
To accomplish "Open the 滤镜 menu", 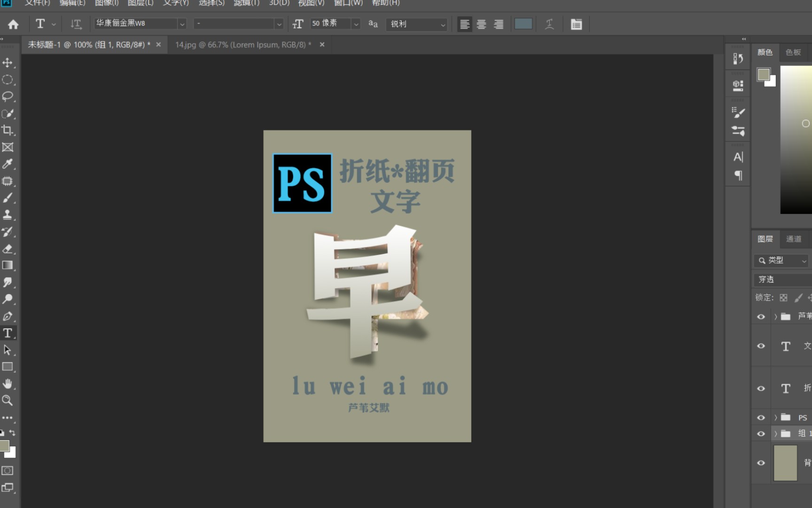I will (x=245, y=3).
